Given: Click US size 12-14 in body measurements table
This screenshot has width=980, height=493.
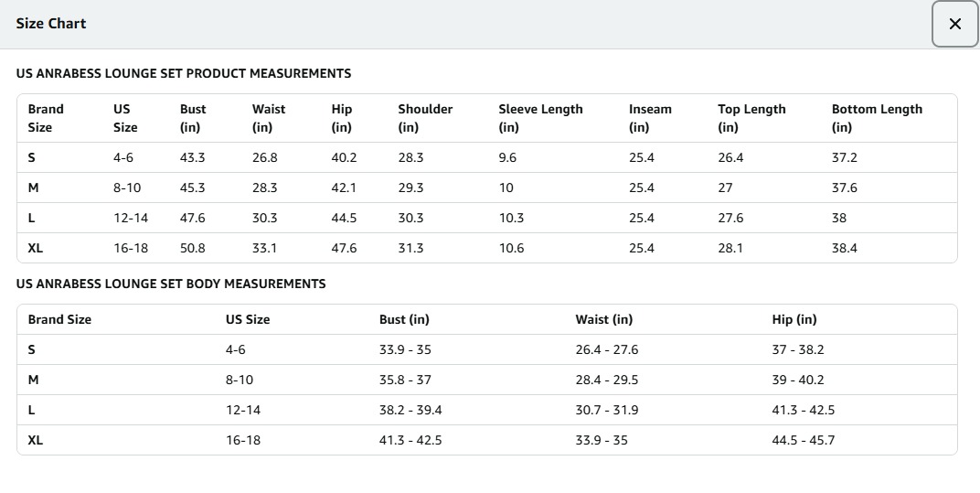Looking at the screenshot, I should coord(243,410).
